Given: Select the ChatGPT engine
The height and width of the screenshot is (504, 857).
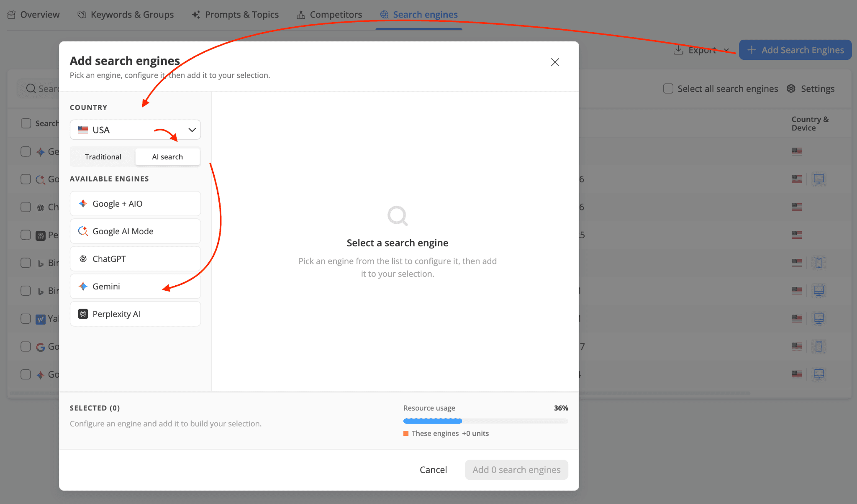Looking at the screenshot, I should [135, 259].
